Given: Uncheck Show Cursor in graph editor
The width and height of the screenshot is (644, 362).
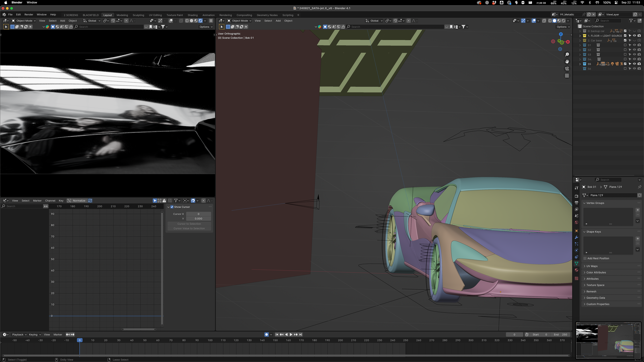Looking at the screenshot, I should [172, 207].
